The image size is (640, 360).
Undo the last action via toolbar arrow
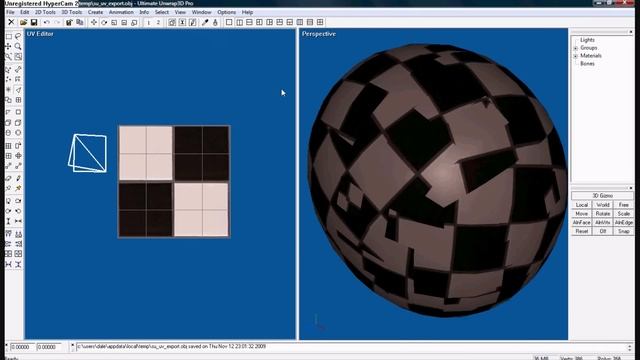pos(47,22)
